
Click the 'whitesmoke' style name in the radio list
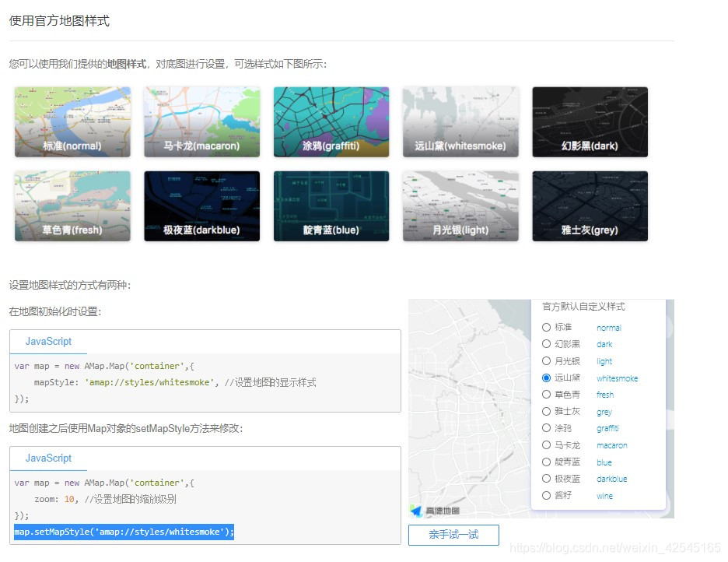click(617, 378)
